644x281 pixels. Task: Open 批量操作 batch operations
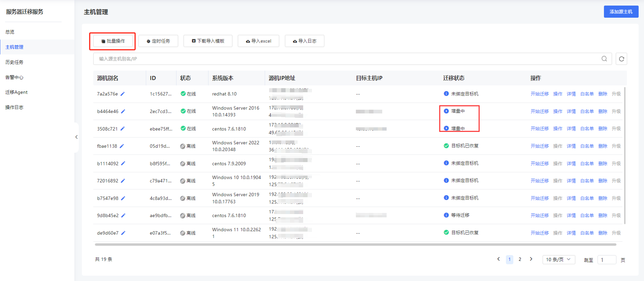pos(113,41)
